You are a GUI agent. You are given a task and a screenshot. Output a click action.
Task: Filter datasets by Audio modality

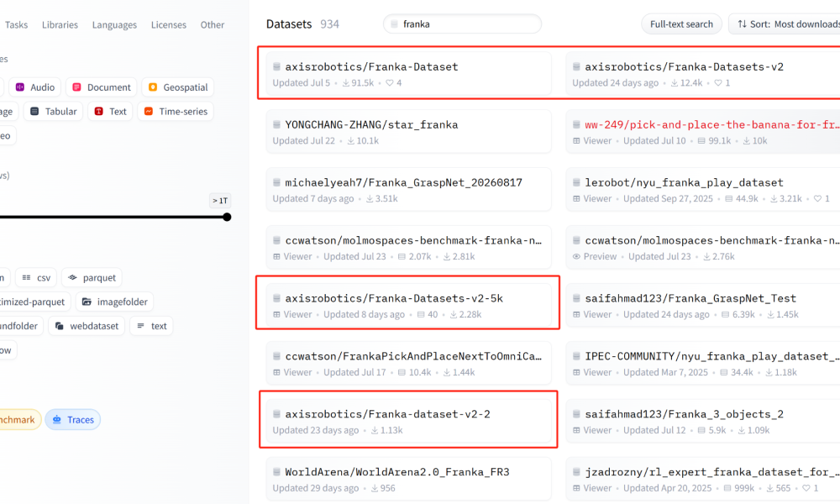pyautogui.click(x=34, y=87)
